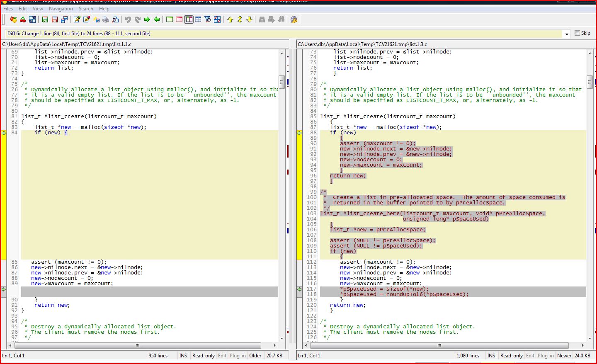Open the Search menu
This screenshot has width=597, height=364.
(86, 9)
